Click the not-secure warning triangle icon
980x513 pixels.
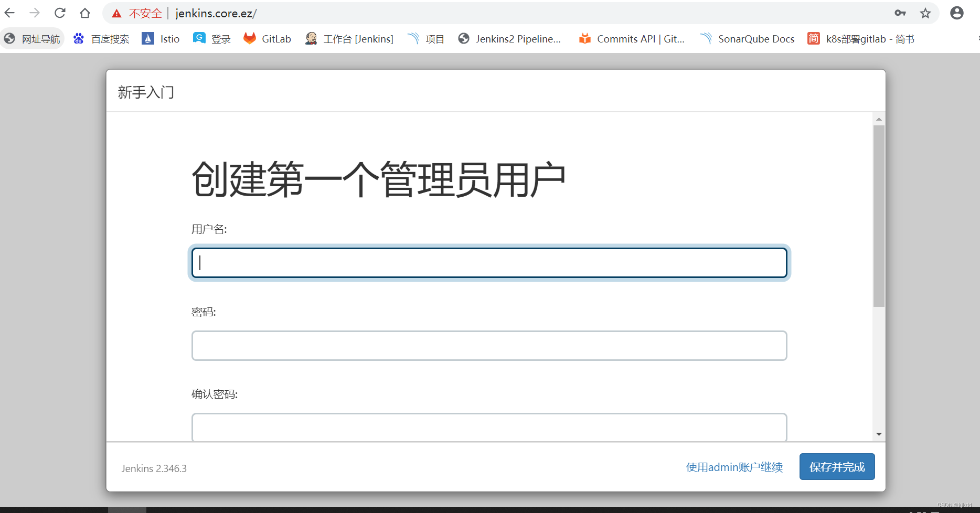116,14
